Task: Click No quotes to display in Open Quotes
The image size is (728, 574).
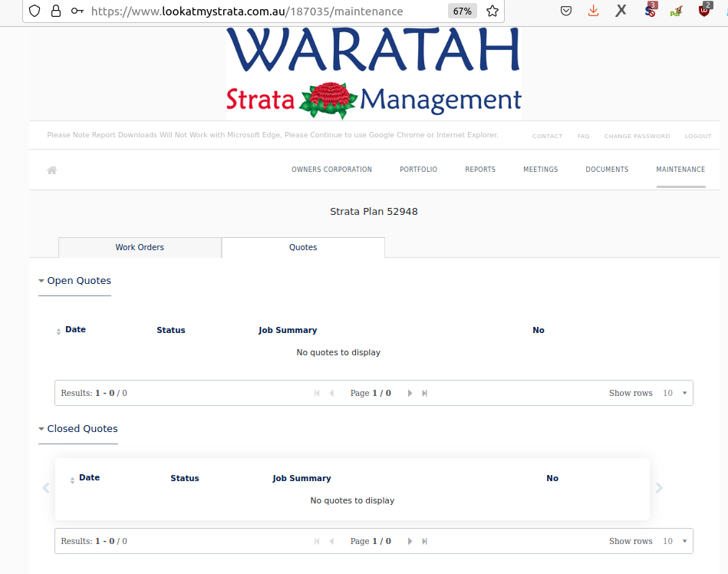Action: coord(338,352)
